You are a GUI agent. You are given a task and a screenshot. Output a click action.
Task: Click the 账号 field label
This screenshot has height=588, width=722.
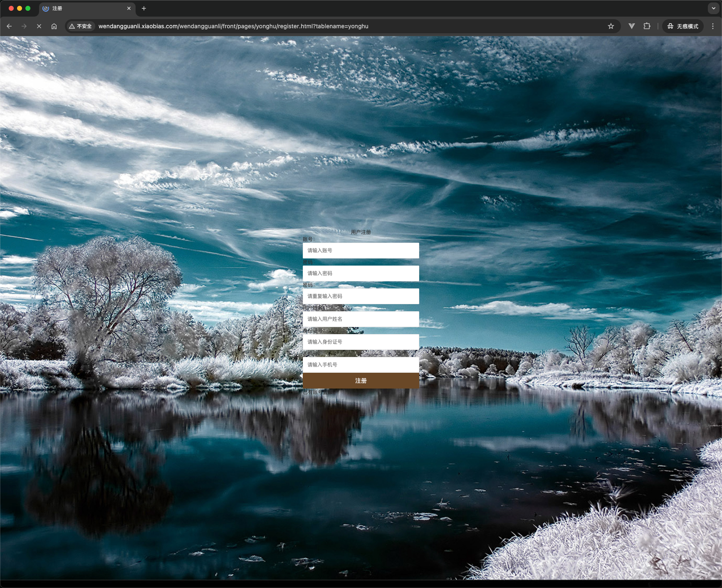coord(309,239)
